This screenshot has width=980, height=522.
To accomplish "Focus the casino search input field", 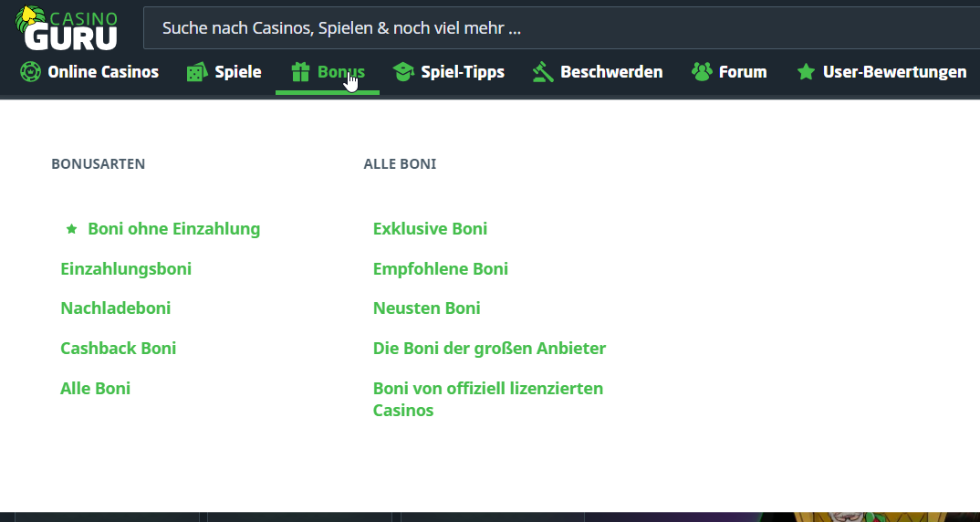I will 547,28.
